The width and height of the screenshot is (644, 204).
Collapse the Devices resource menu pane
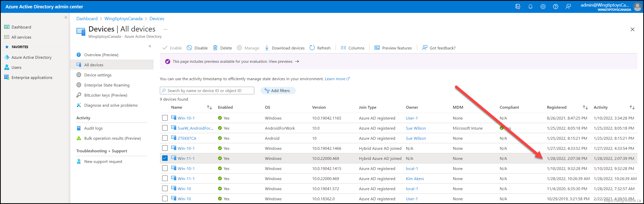(150, 46)
